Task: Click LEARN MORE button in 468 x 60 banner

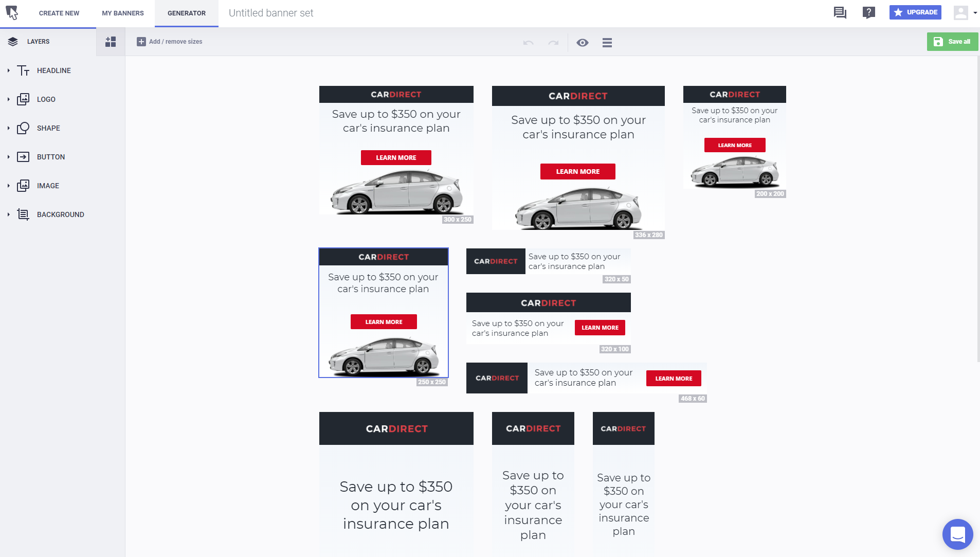Action: pyautogui.click(x=674, y=379)
